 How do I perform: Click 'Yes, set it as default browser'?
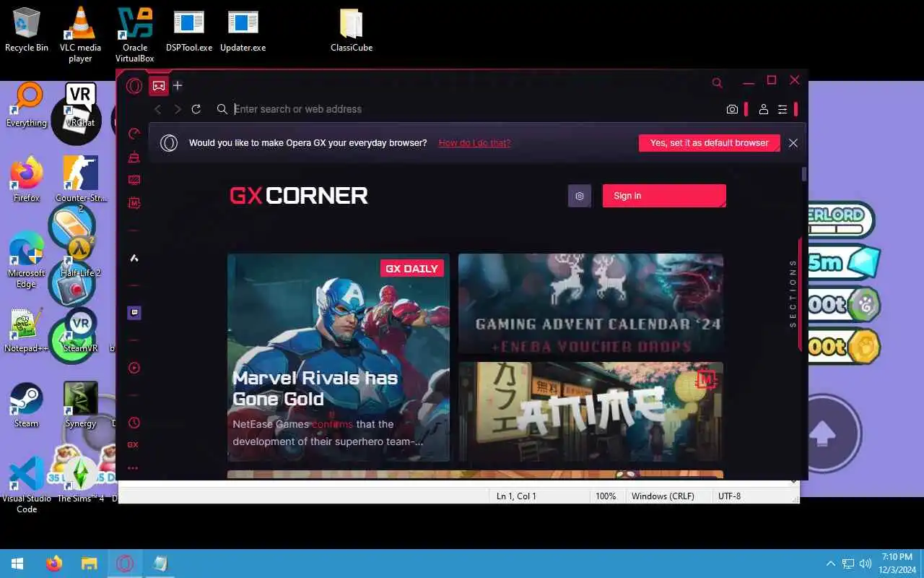click(709, 143)
